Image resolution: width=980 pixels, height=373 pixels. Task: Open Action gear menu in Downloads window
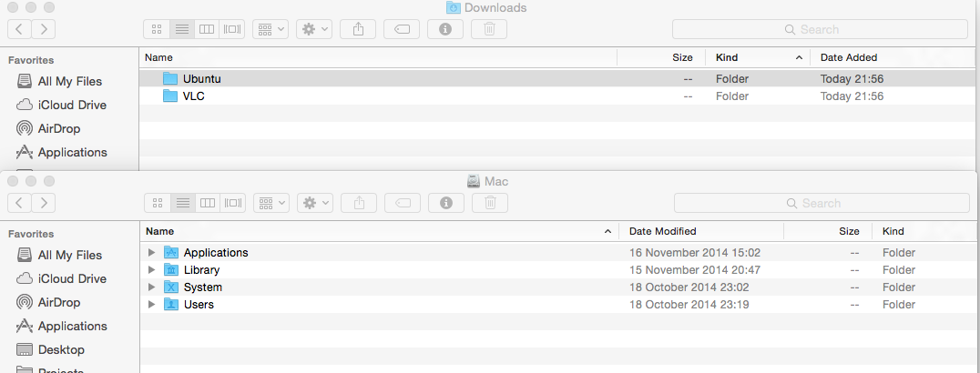(313, 29)
